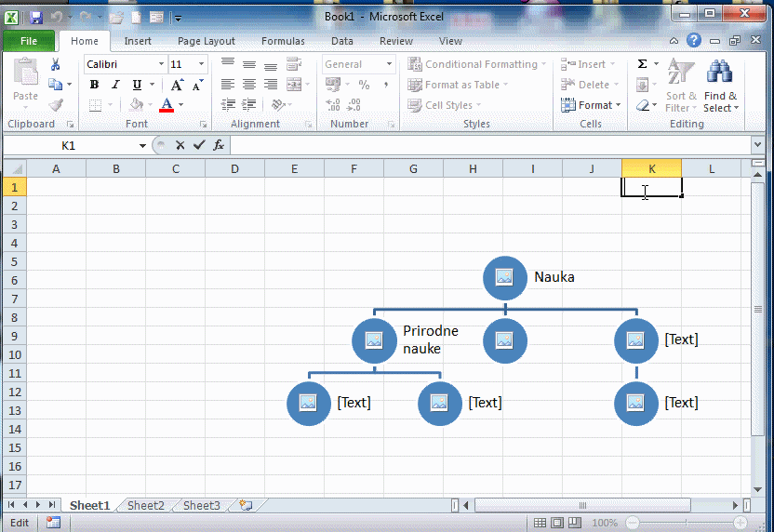
Task: Open Insert Function (fx) dialog
Action: pyautogui.click(x=219, y=145)
